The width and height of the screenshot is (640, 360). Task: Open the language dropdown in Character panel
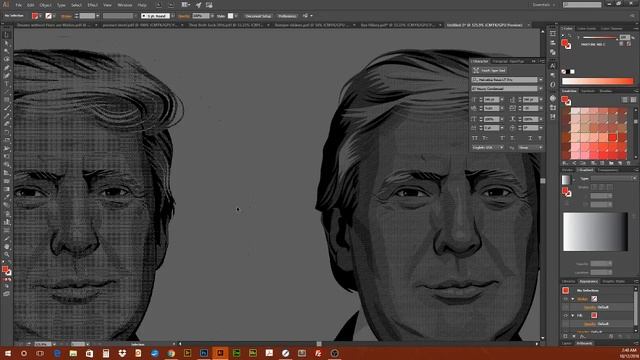tap(488, 147)
